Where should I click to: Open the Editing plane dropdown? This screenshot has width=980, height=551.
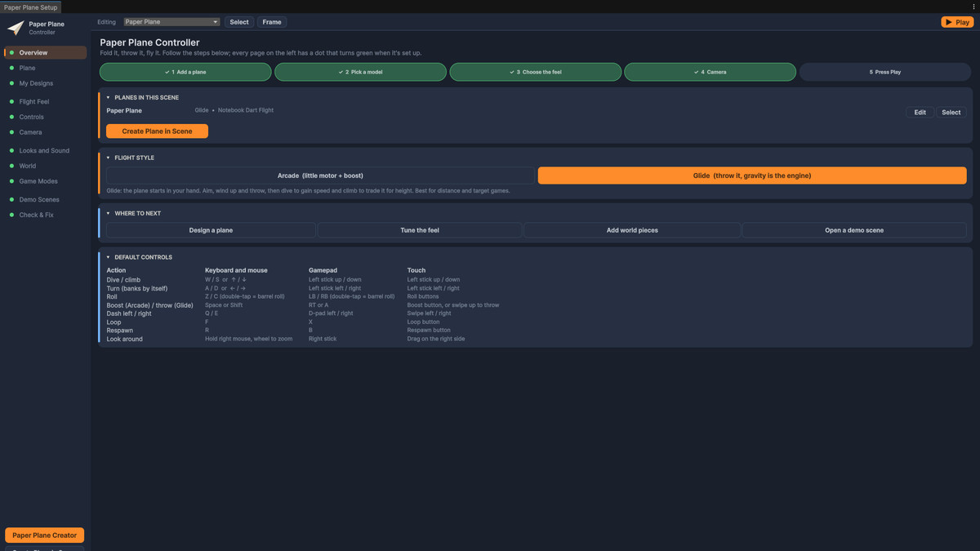pyautogui.click(x=171, y=22)
